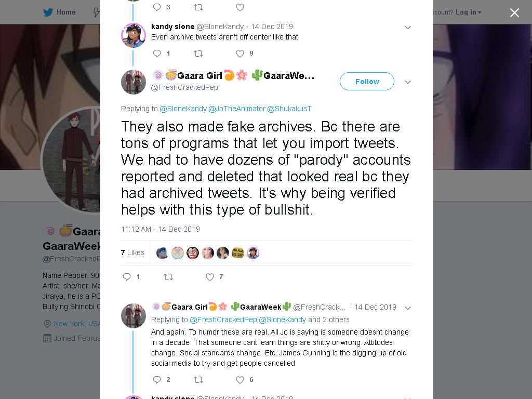
Task: Reply to the main fake archives tweet
Action: [x=127, y=277]
